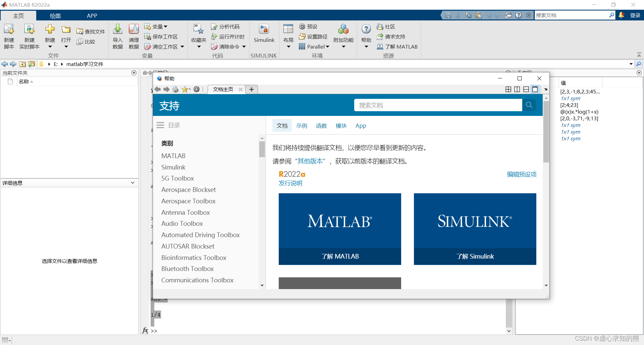The width and height of the screenshot is (644, 345).
Task: Open the 了解 MATLAB tile
Action: [340, 229]
